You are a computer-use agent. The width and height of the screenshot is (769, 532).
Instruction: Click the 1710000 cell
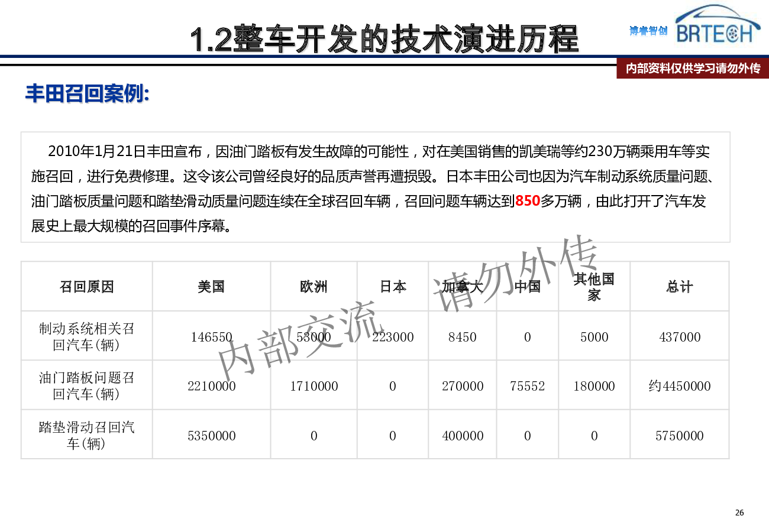click(314, 386)
